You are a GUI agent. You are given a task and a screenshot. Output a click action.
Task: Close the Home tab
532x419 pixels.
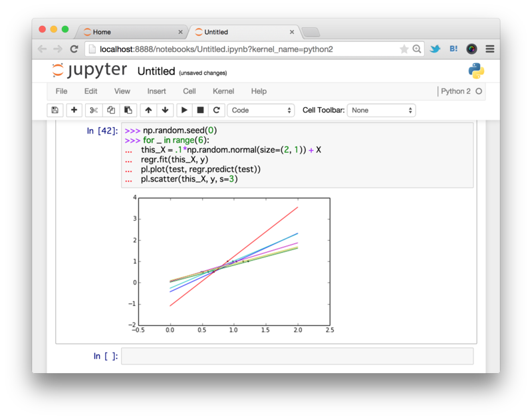[x=180, y=32]
